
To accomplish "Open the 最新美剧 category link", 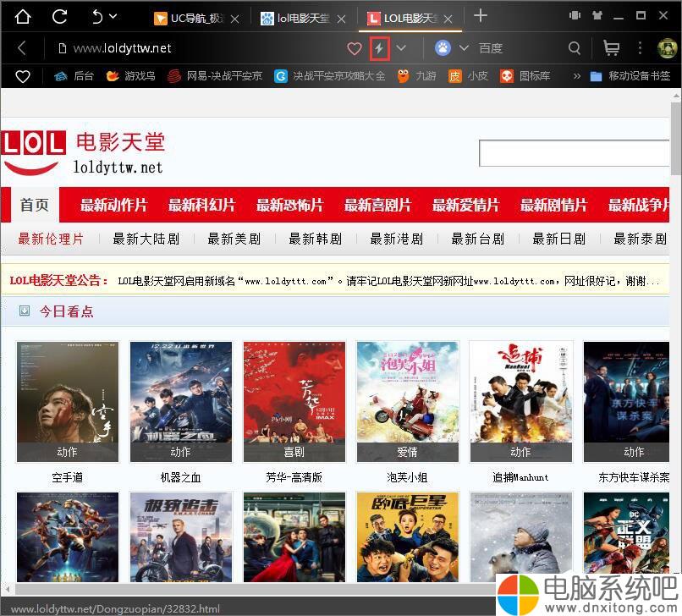I will [234, 239].
